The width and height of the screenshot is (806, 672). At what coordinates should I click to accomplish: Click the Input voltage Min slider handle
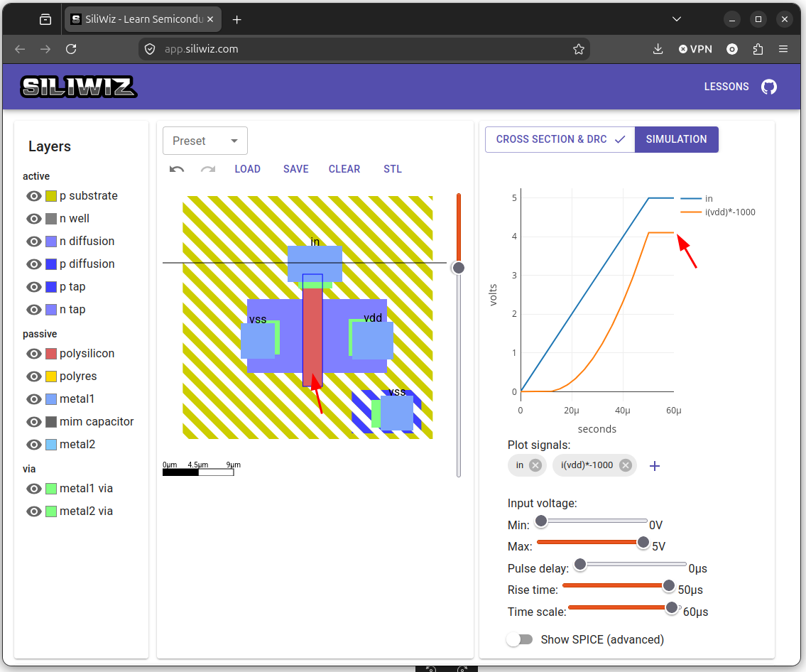(x=540, y=521)
